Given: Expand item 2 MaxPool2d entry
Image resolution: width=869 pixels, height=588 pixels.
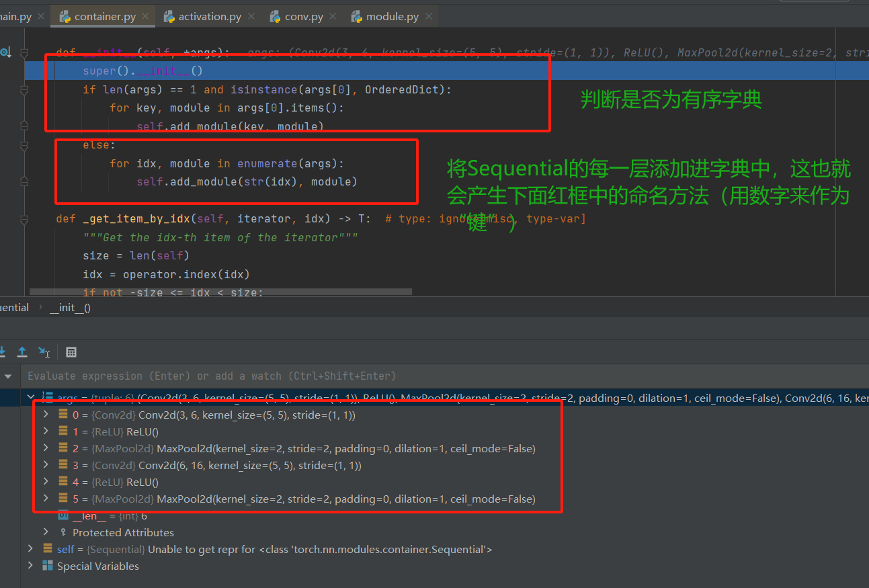Looking at the screenshot, I should coord(46,448).
